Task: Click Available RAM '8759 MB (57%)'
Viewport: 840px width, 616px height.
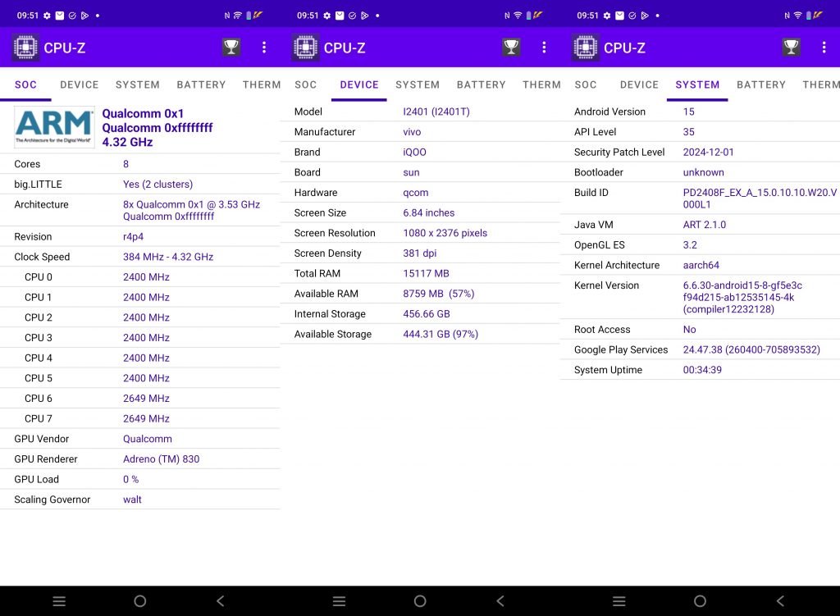Action: coord(439,294)
